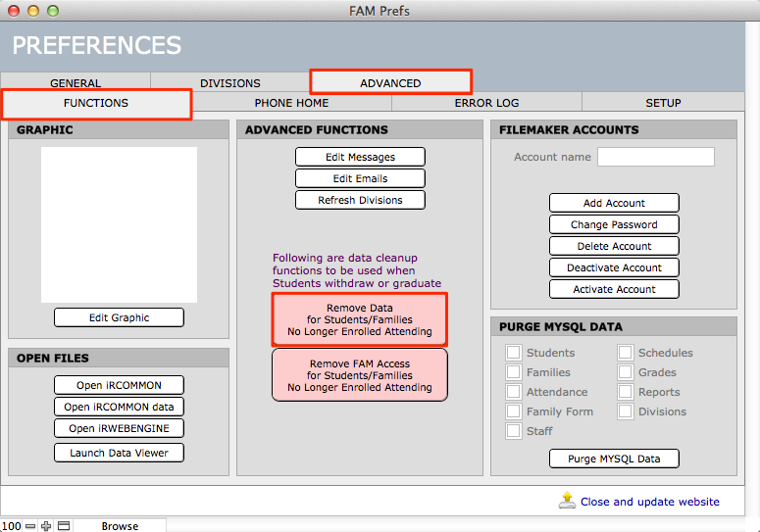Tick the Family Form checkbox
This screenshot has height=532, width=760.
click(514, 411)
